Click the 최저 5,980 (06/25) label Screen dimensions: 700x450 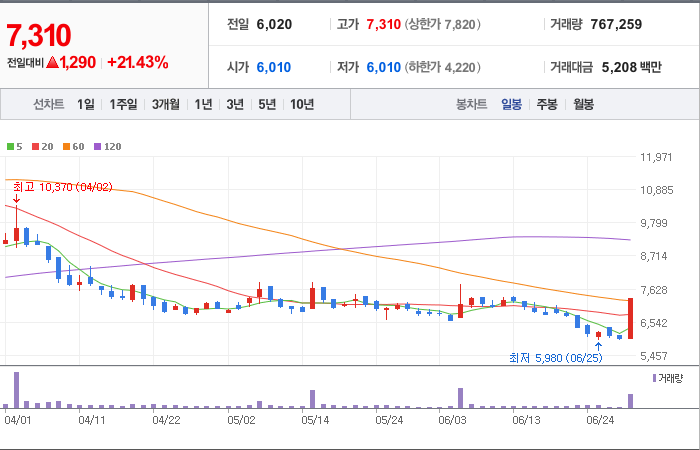coord(556,358)
